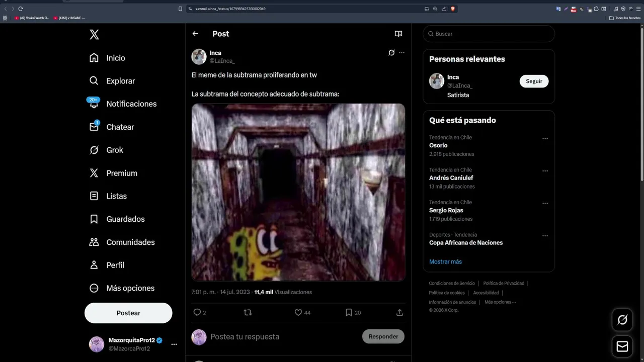
Task: Open Política de Privacidad link
Action: tap(504, 283)
